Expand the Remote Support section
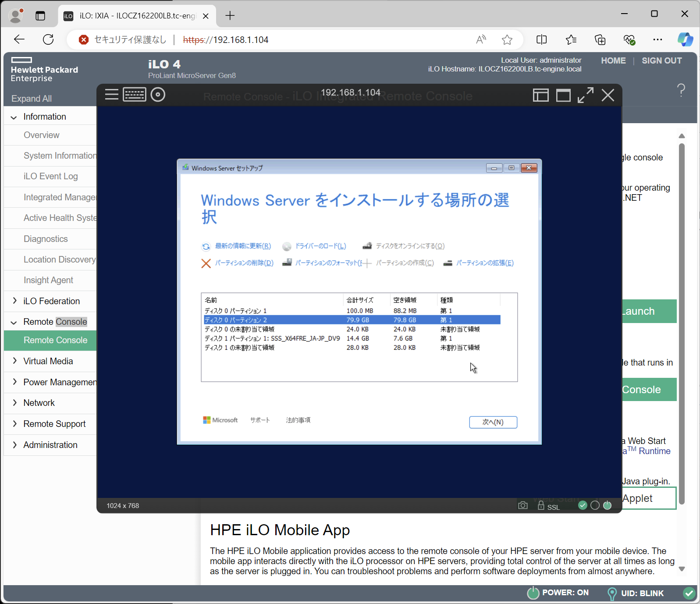 point(14,423)
